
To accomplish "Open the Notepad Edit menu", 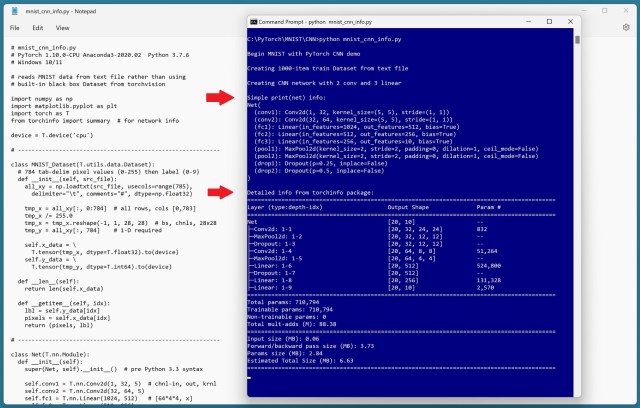I will (x=33, y=28).
